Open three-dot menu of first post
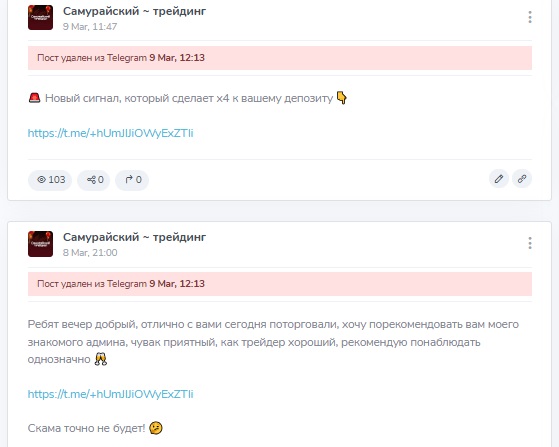 530,17
